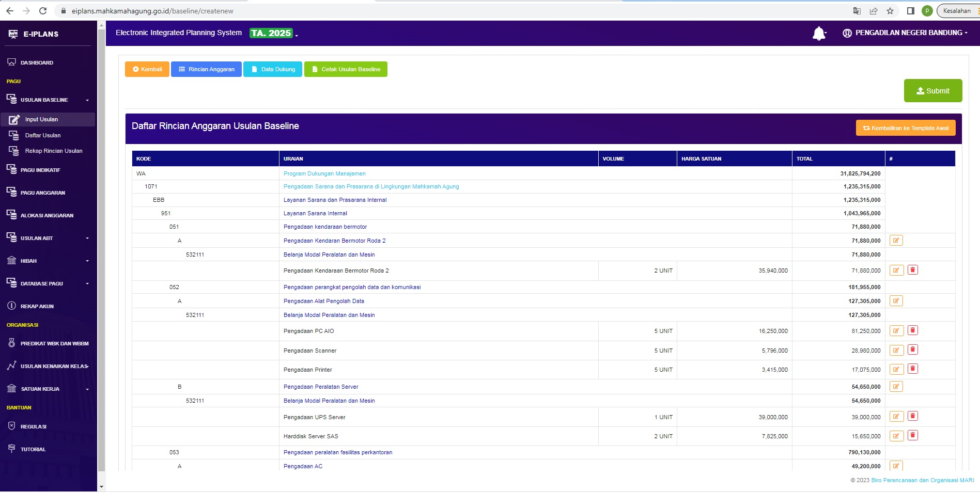The width and height of the screenshot is (980, 493).
Task: Open the TA. 2025 year dropdown
Action: [274, 34]
